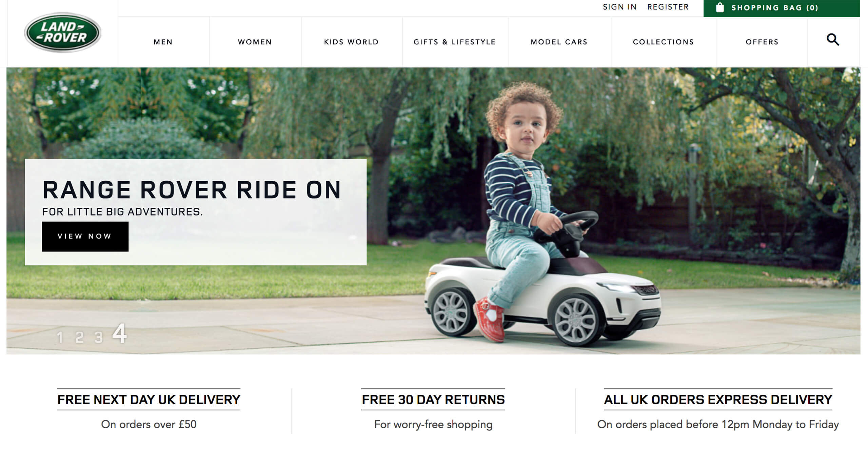Expand Gifts & Lifestyle category
Viewport: 868px width, 449px height.
coord(455,42)
